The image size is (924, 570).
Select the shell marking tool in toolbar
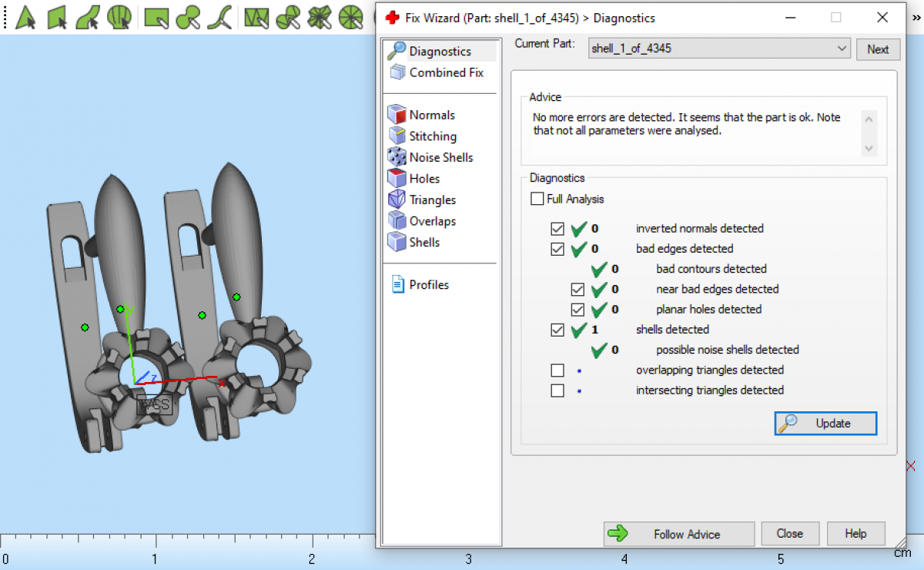pyautogui.click(x=119, y=17)
